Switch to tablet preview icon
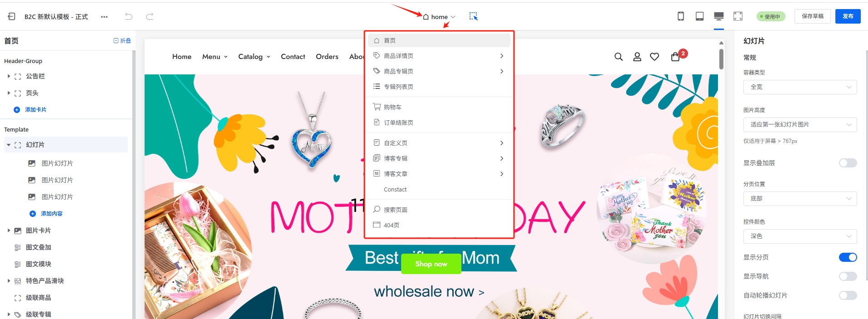Screen dimensions: 868x319 click(x=700, y=16)
